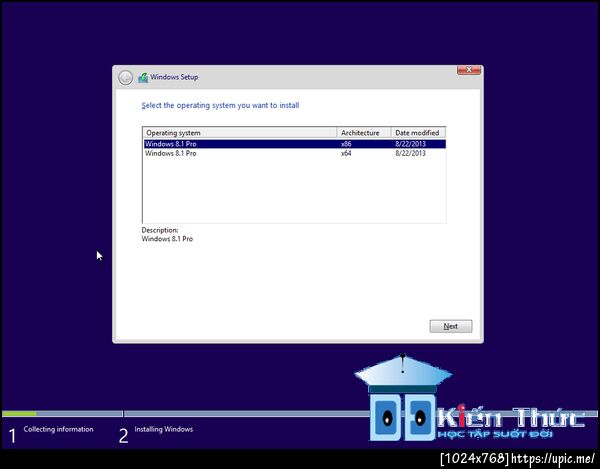Close the Windows Setup dialog
Viewport: 600px width, 469px height.
coord(469,70)
